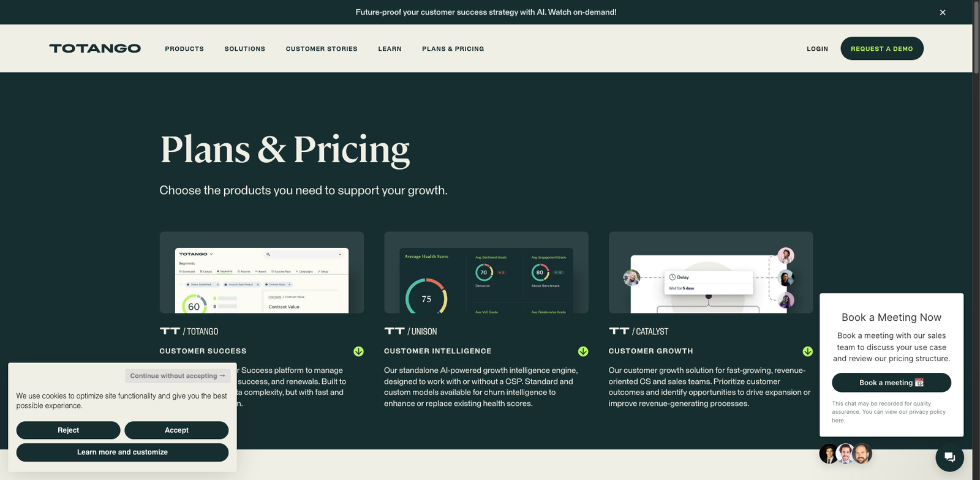Open the chat bubble widget icon
The width and height of the screenshot is (980, 480).
click(949, 457)
